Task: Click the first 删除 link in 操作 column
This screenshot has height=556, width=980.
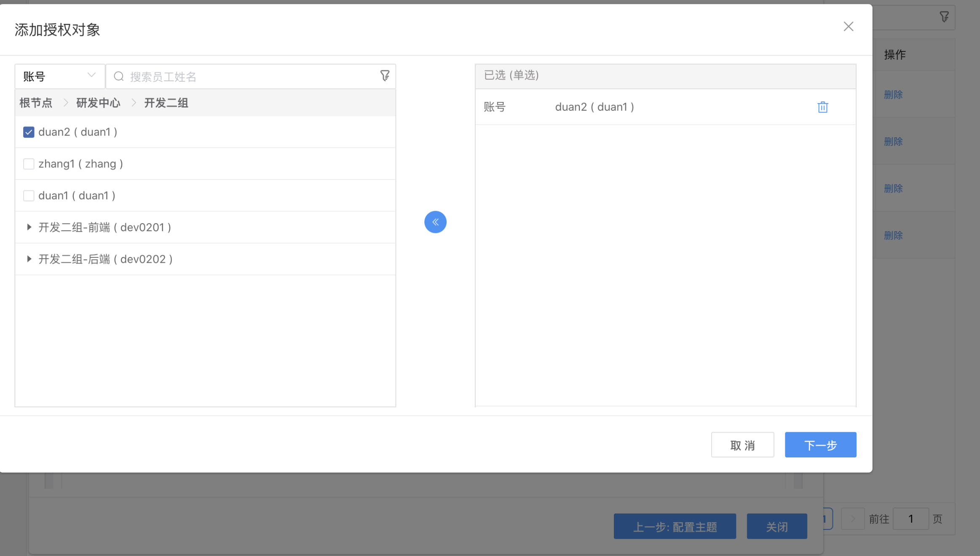Action: (893, 95)
